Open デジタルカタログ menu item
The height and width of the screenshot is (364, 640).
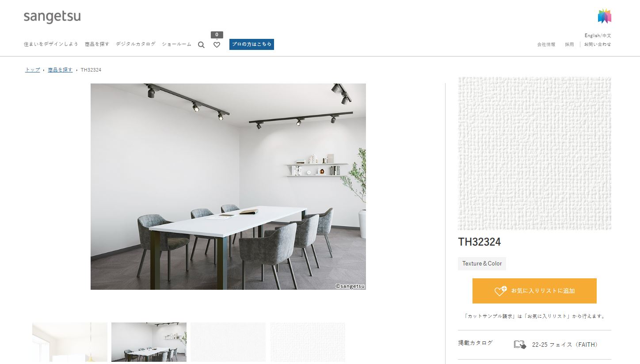[x=136, y=44]
